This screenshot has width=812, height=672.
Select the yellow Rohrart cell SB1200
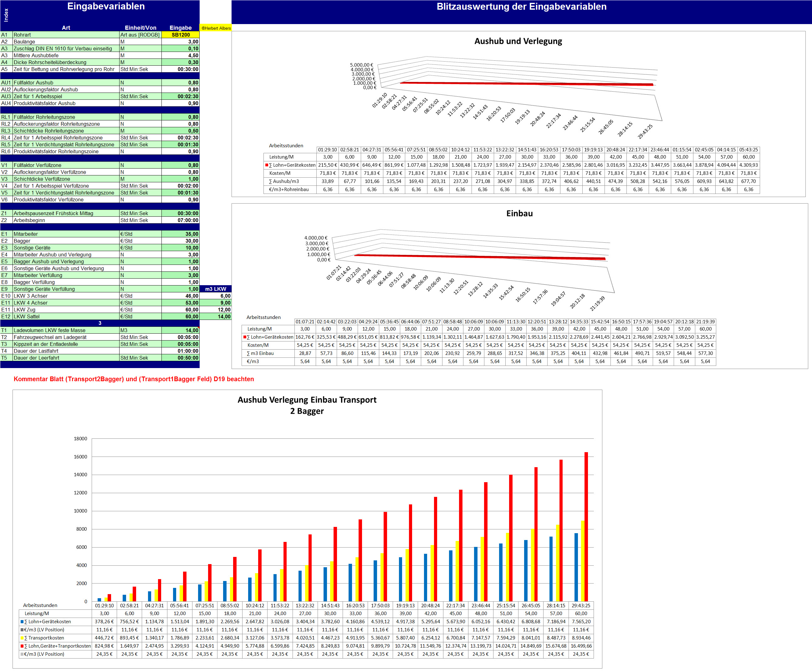pos(181,35)
